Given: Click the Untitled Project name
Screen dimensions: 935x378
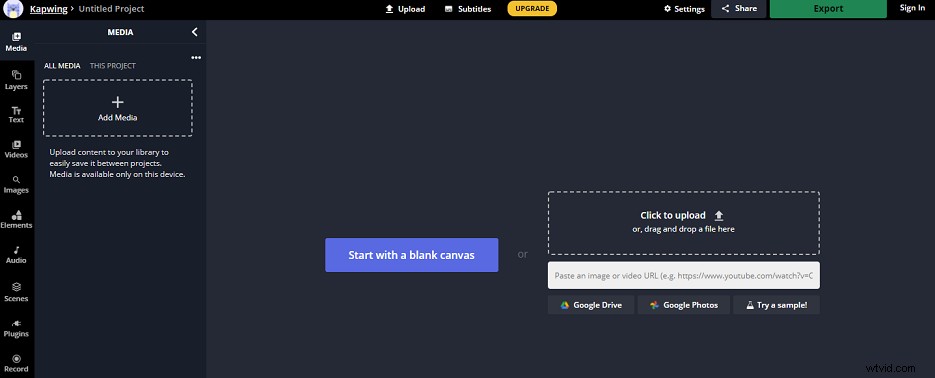Looking at the screenshot, I should (x=112, y=9).
